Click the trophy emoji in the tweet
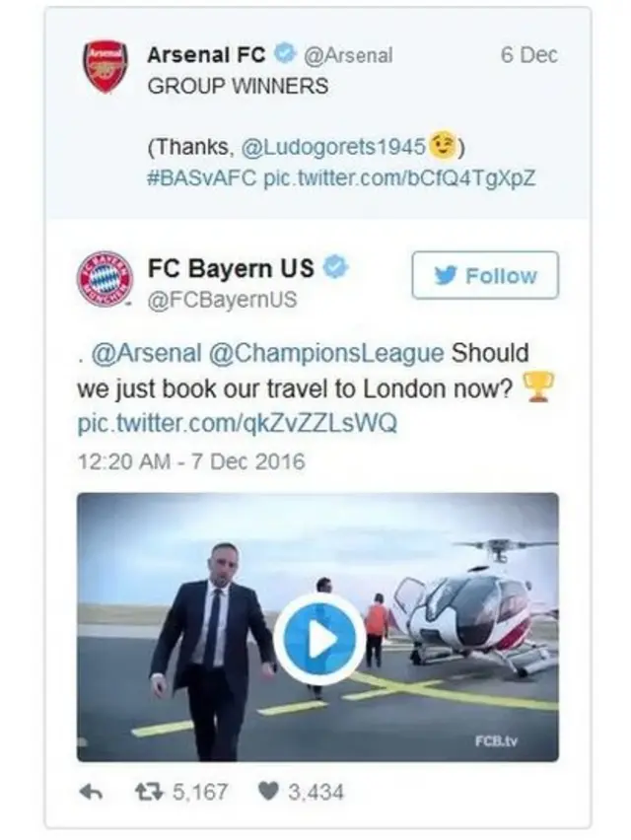The width and height of the screenshot is (631, 840). [x=537, y=386]
